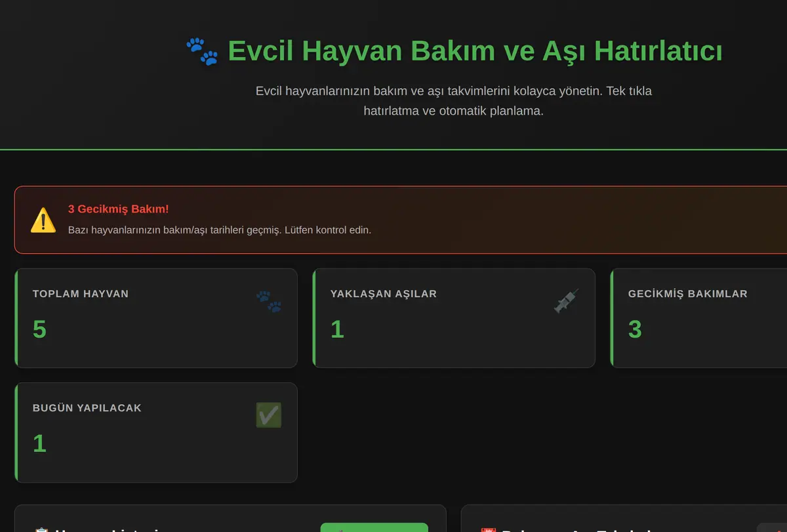This screenshot has height=532, width=787.
Task: Select the "BUGÜN YAPILACAK" label
Action: (87, 408)
